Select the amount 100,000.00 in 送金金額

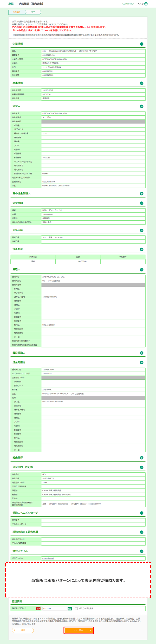48,214
